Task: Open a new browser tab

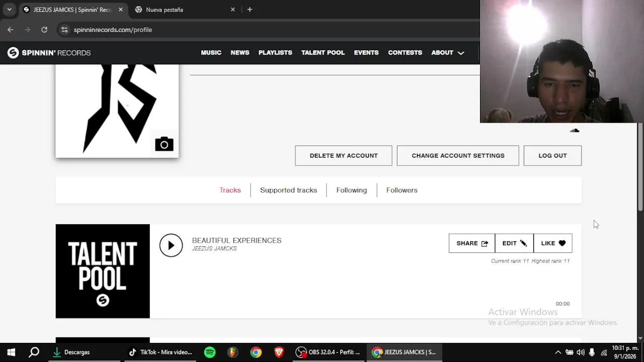Action: point(250,10)
